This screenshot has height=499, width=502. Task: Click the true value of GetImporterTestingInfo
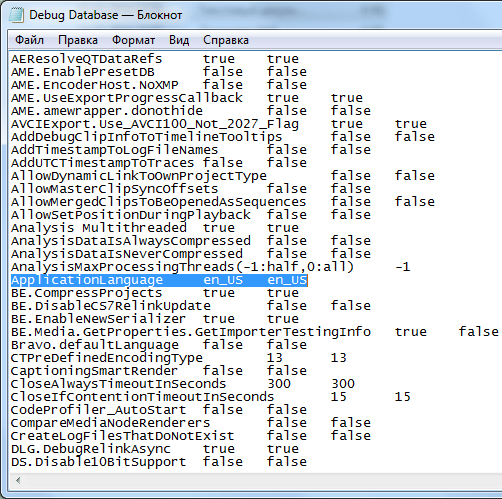point(411,332)
